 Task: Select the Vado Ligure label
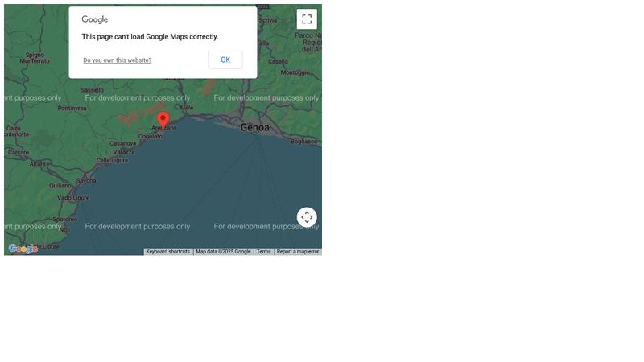point(73,198)
